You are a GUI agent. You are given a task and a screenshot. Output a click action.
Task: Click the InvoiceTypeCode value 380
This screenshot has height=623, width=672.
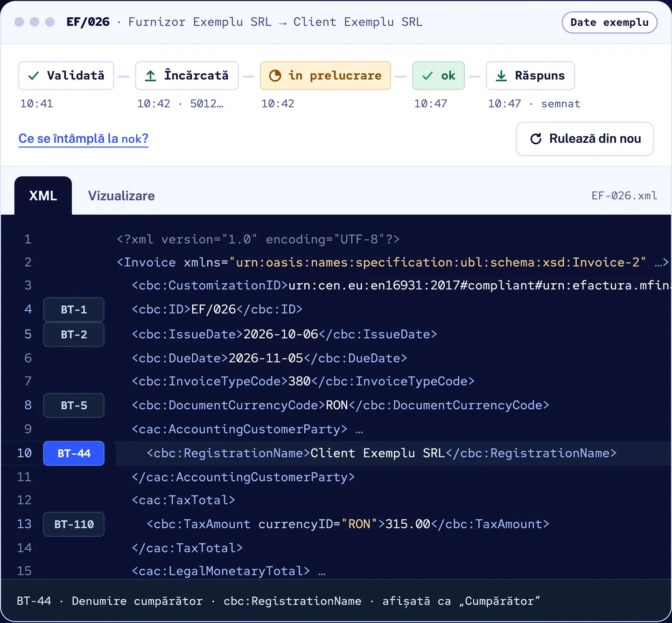pyautogui.click(x=300, y=381)
